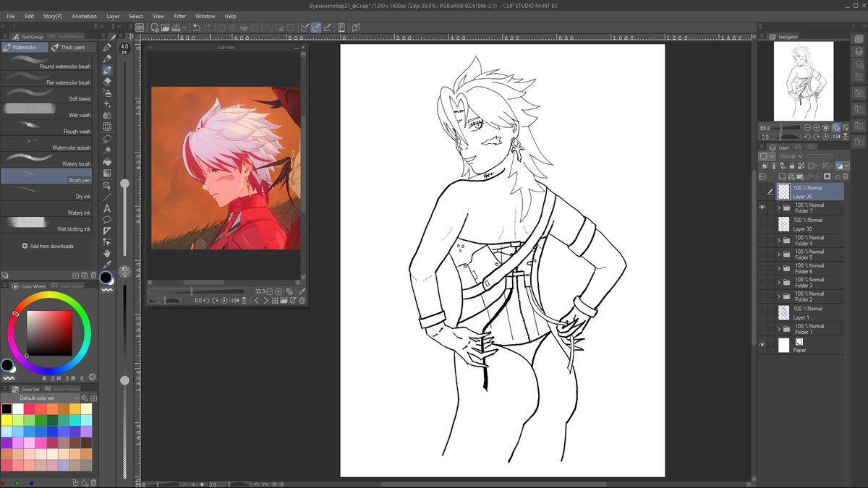868x488 pixels.
Task: Choose the Gradient tool
Action: 107,174
